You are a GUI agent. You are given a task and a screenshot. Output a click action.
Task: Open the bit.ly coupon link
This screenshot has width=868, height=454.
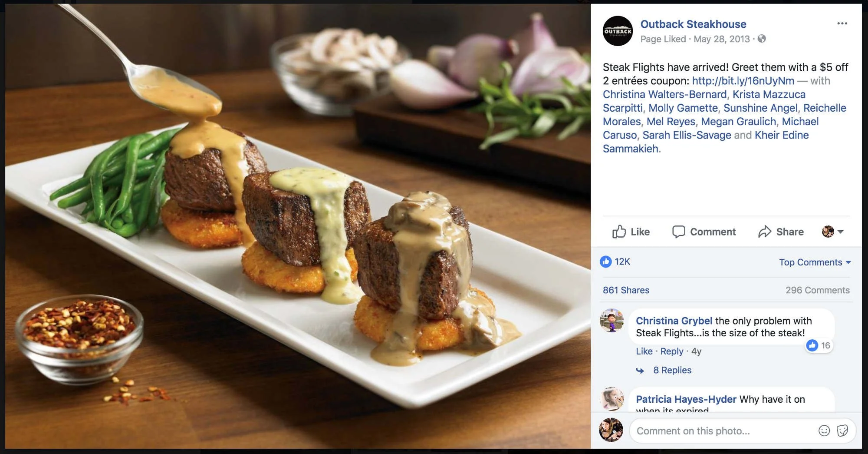point(743,81)
